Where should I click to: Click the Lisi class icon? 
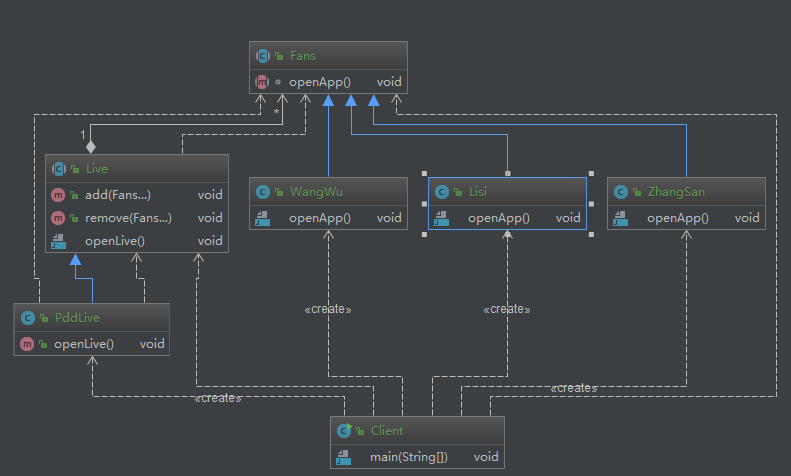[x=442, y=191]
